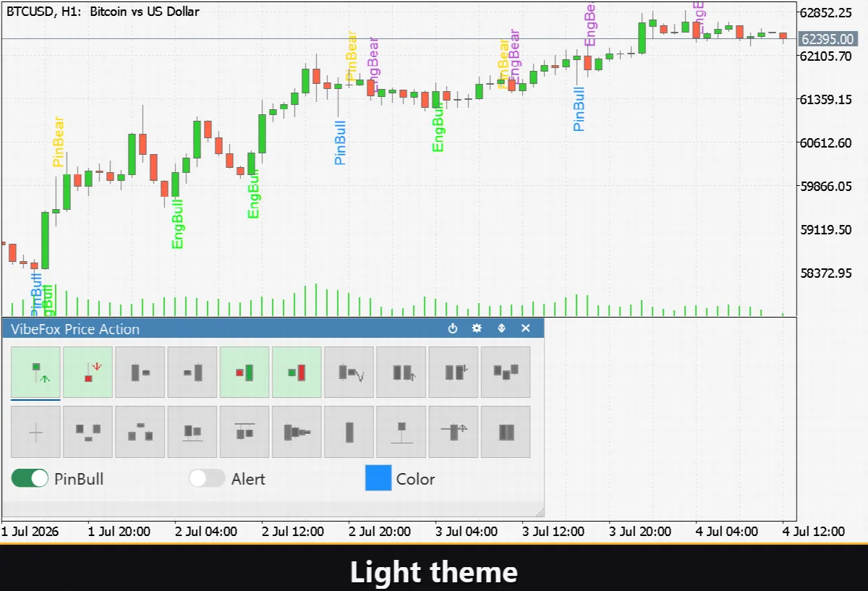
Task: Enable the two adjacent tall candles pattern
Action: (x=506, y=432)
